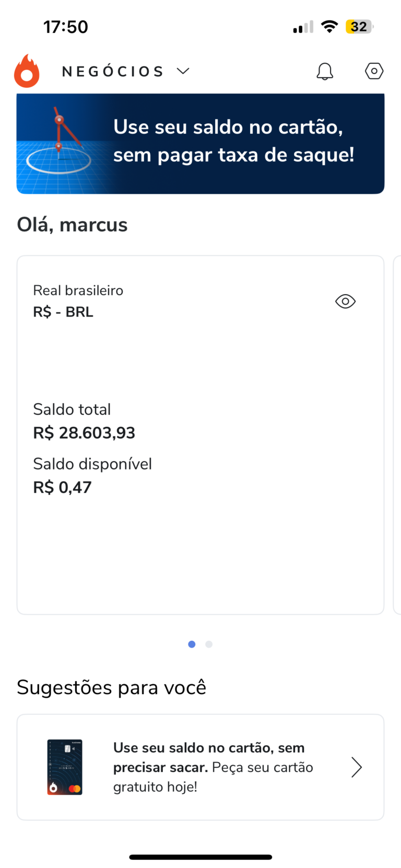Screen dimensions: 401x868
Task: Select the NEGÓCIOS menu title
Action: point(113,72)
